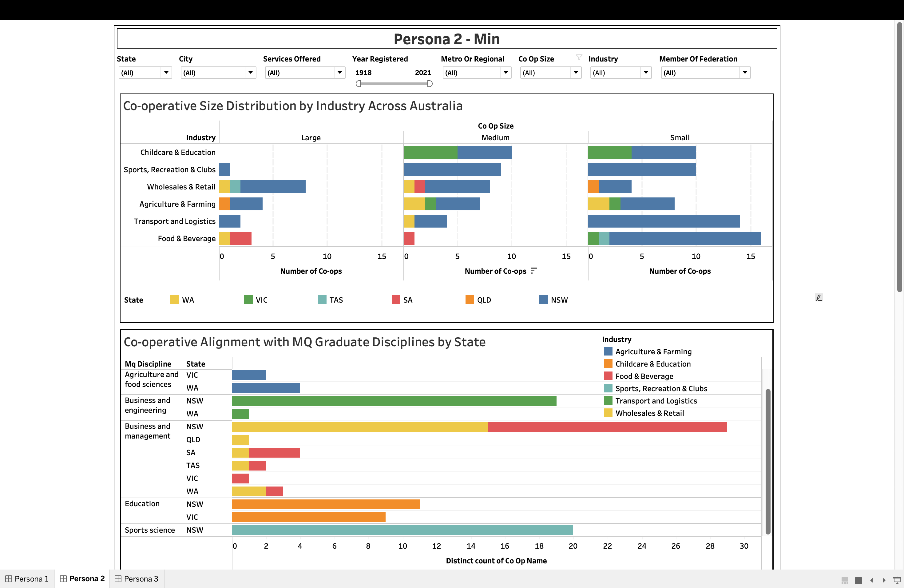Screen dimensions: 904x588
Task: Click the SA red legend swatch
Action: click(x=396, y=300)
